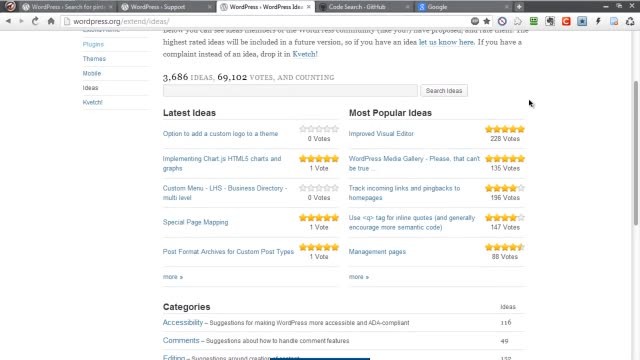Open the 'Special Page Mapping' idea

pyautogui.click(x=195, y=222)
